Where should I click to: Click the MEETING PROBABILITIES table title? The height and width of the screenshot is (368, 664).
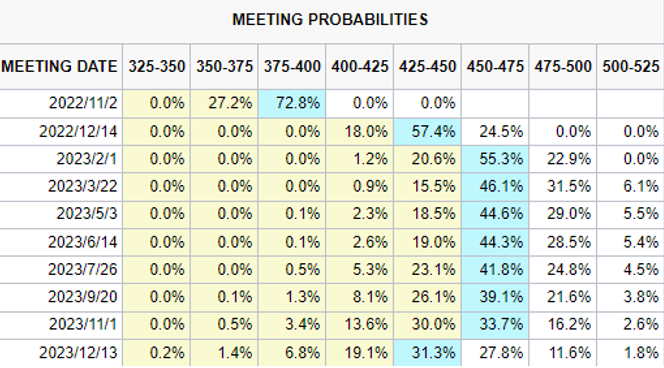(330, 19)
